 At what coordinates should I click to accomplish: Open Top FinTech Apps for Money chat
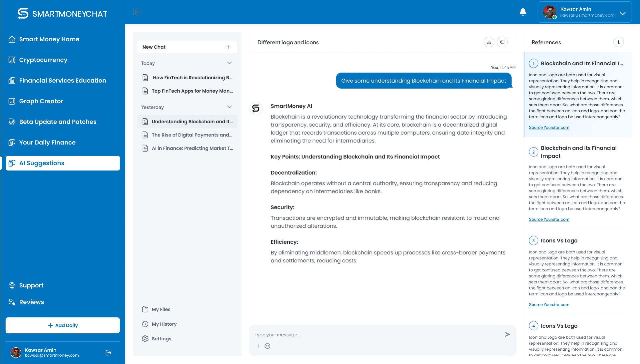187,91
